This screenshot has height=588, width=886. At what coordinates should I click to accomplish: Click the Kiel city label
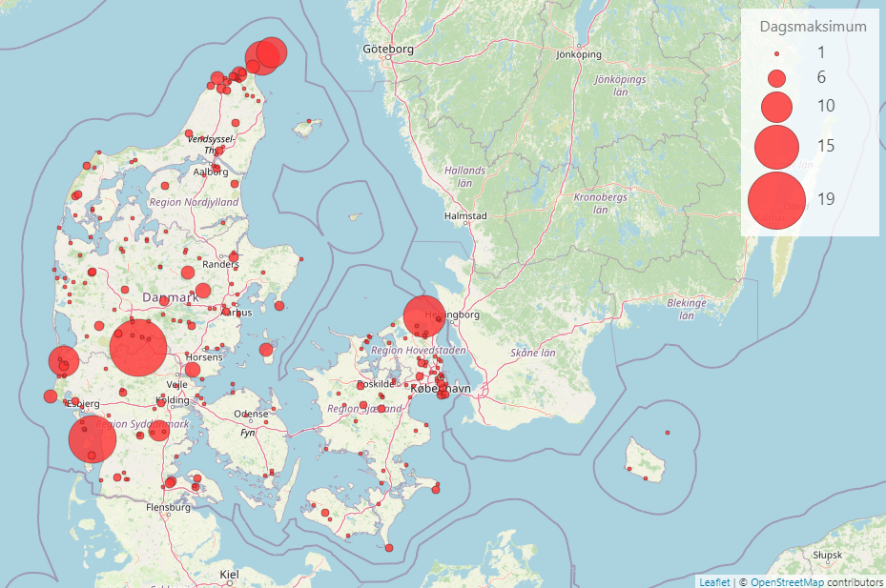click(x=229, y=575)
